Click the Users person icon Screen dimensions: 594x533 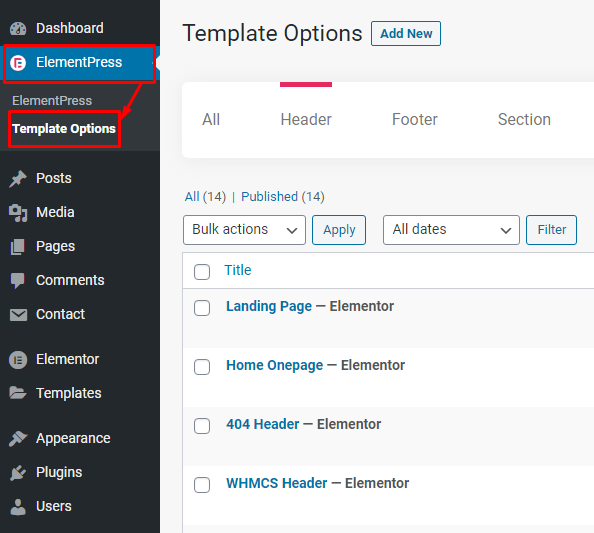(18, 506)
